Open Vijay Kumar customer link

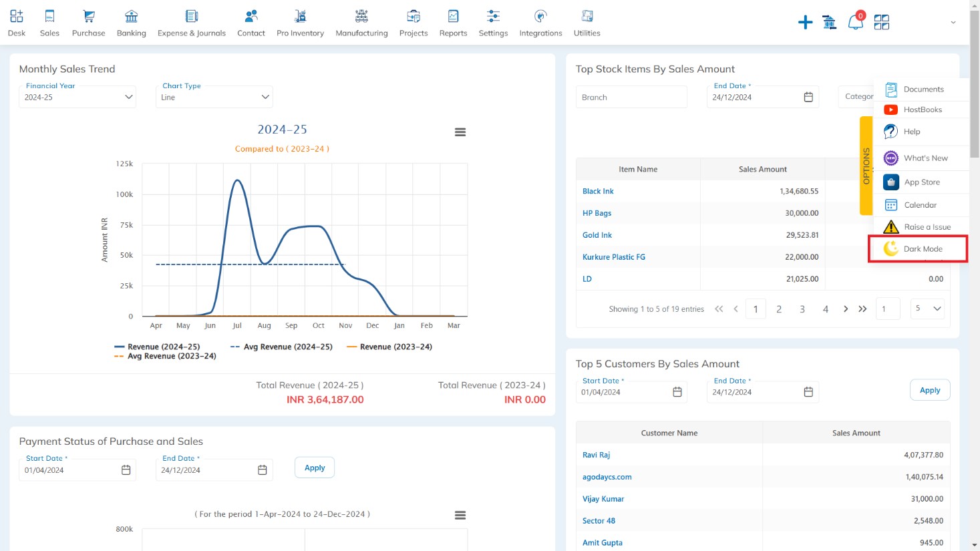[603, 499]
